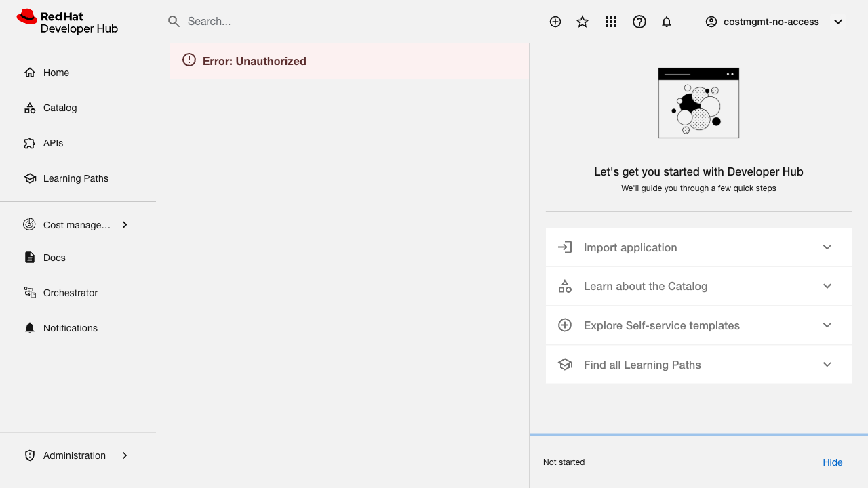Open starred items star icon
Screen dimensions: 868x488
coord(583,22)
